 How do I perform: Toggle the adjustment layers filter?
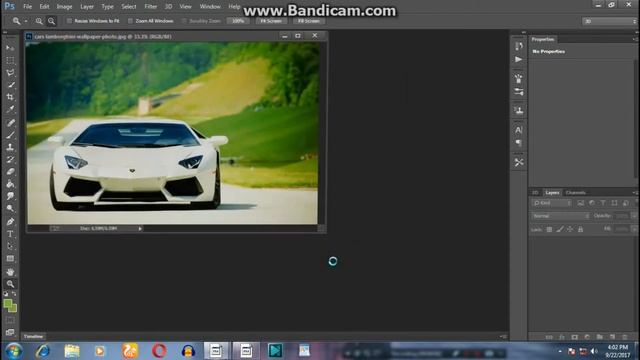pos(592,203)
